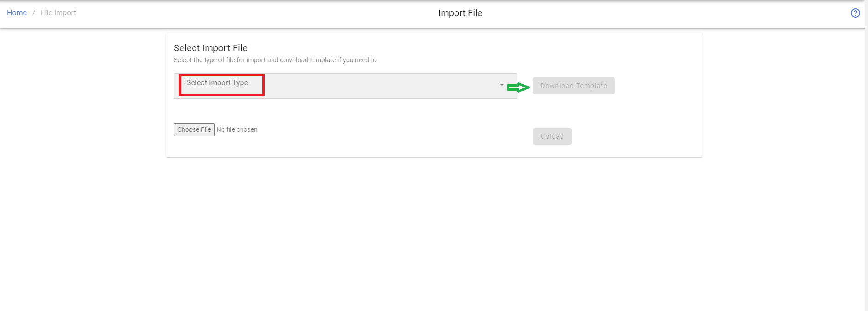The height and width of the screenshot is (311, 868).
Task: Click the Upload button
Action: click(552, 136)
